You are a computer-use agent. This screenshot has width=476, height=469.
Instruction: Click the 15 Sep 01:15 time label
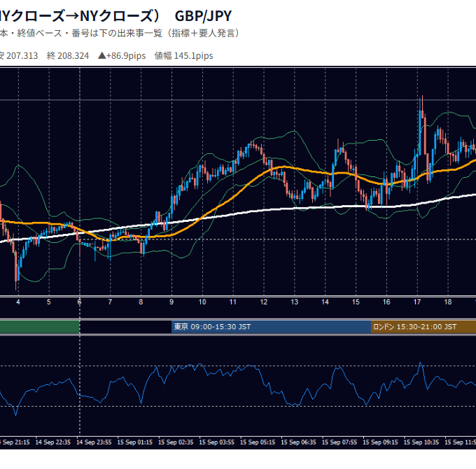(135, 442)
